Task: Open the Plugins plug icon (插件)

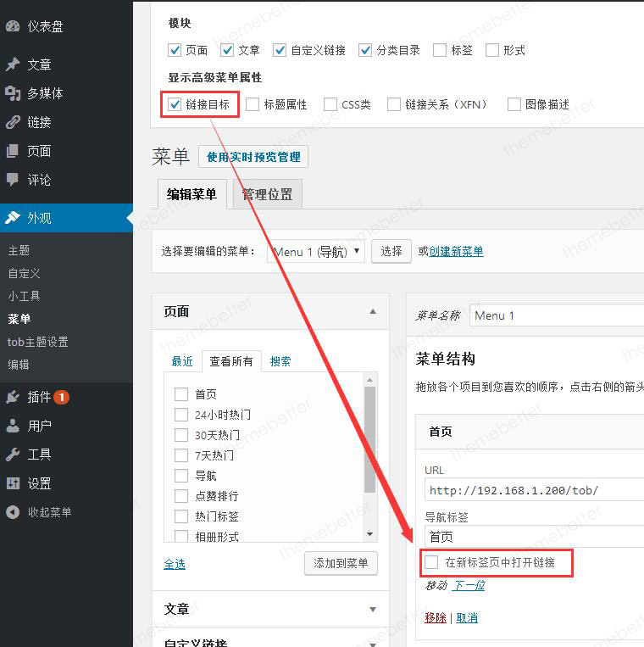Action: 13,397
